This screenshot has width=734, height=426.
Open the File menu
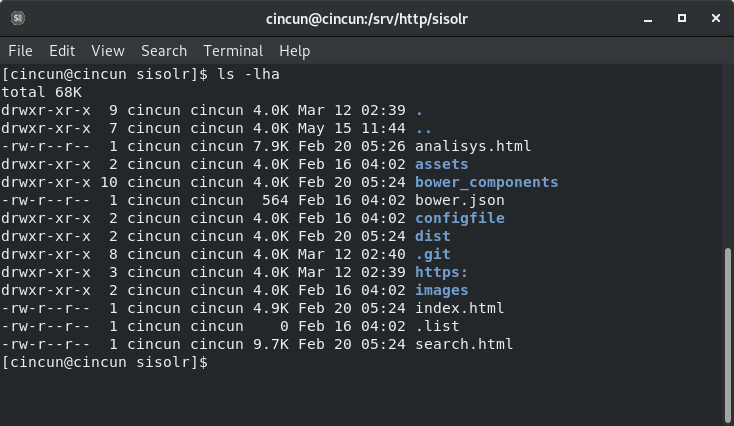20,50
